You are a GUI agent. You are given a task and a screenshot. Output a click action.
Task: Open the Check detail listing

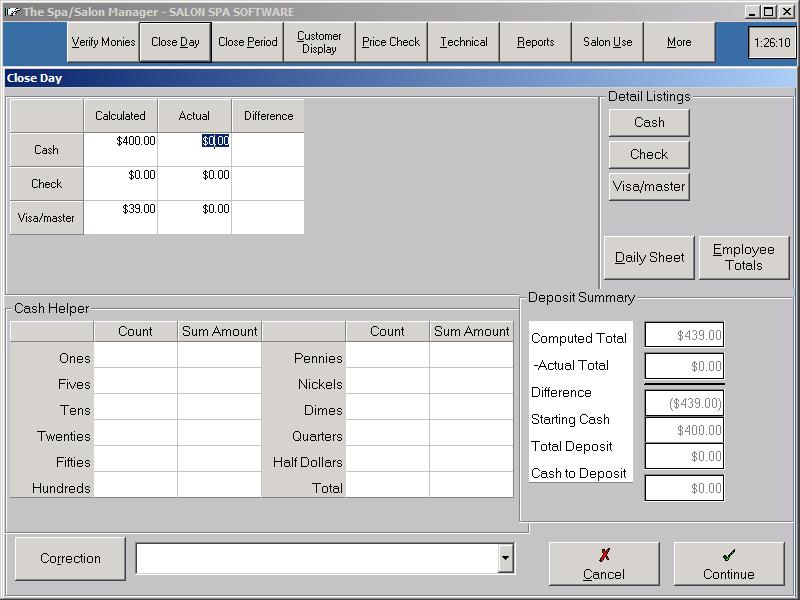[649, 154]
